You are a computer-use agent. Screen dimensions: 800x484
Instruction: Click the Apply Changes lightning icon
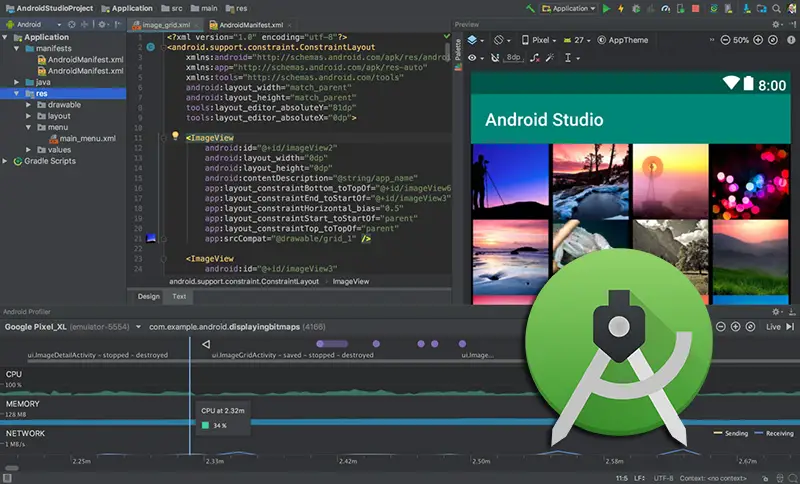[x=621, y=8]
